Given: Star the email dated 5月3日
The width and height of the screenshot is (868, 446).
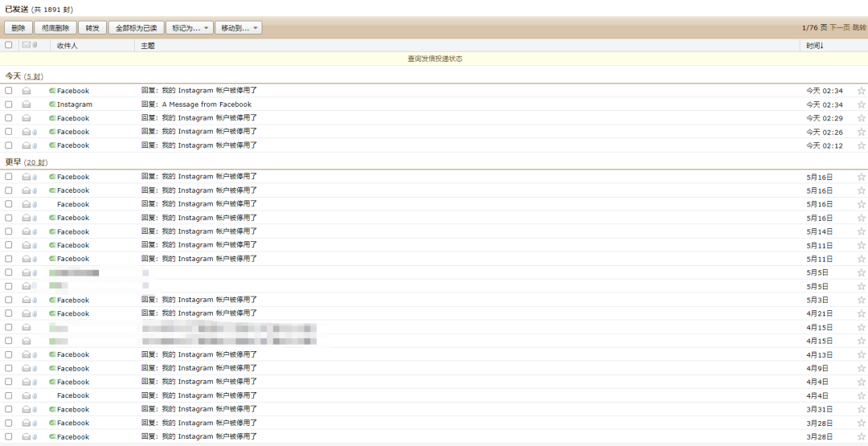Looking at the screenshot, I should pyautogui.click(x=862, y=300).
